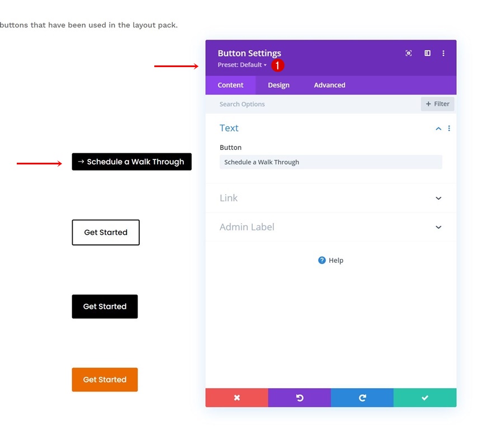
Task: Switch to the Design tab
Action: pyautogui.click(x=278, y=85)
